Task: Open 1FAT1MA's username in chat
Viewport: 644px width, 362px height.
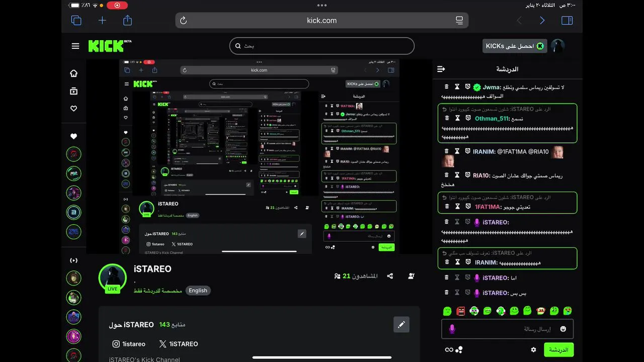Action: [x=488, y=207]
